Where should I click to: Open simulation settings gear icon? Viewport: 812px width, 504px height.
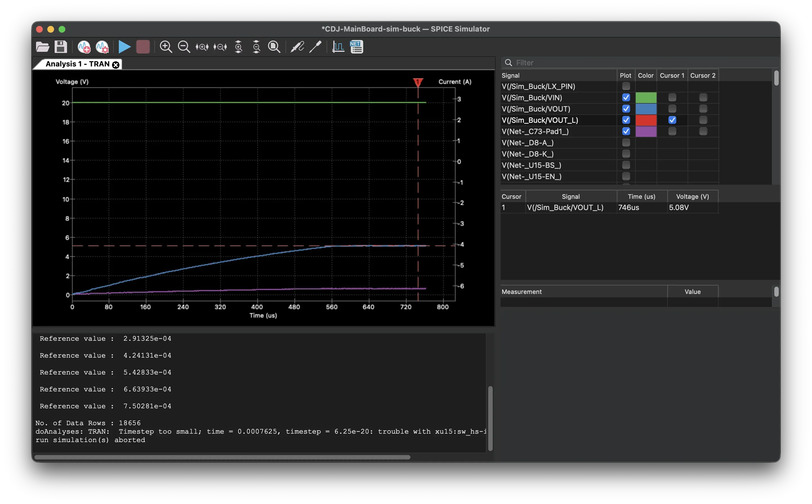(102, 47)
